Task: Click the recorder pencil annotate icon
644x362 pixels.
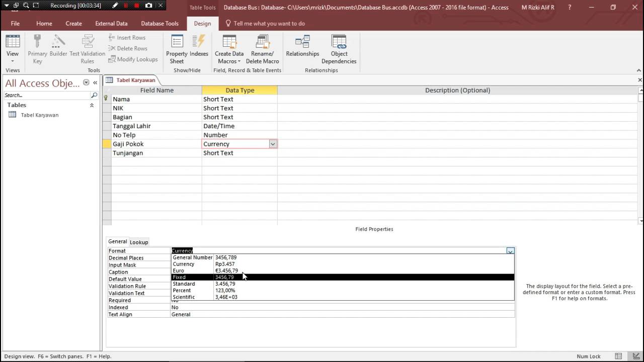Action: coord(115,6)
